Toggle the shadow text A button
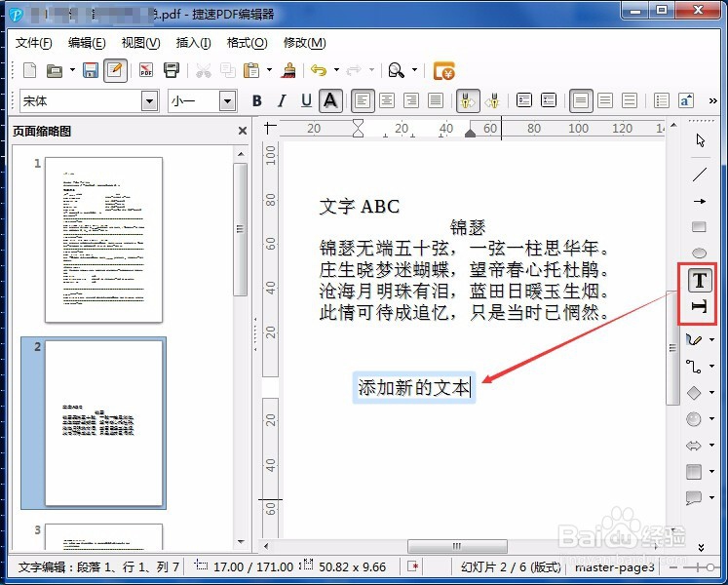 (x=330, y=100)
